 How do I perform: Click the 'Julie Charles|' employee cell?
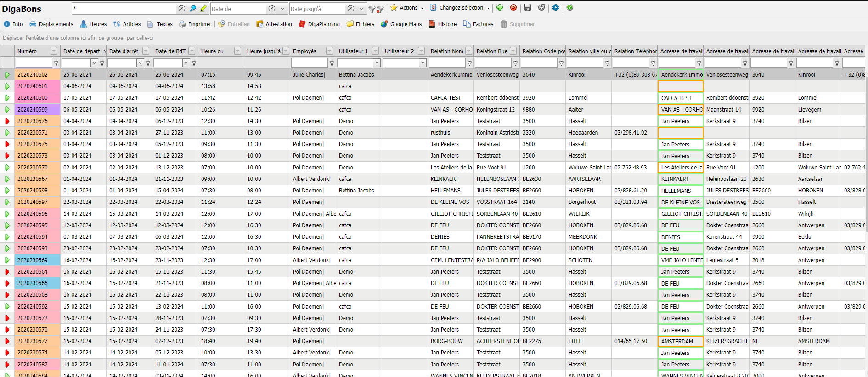[x=313, y=74]
